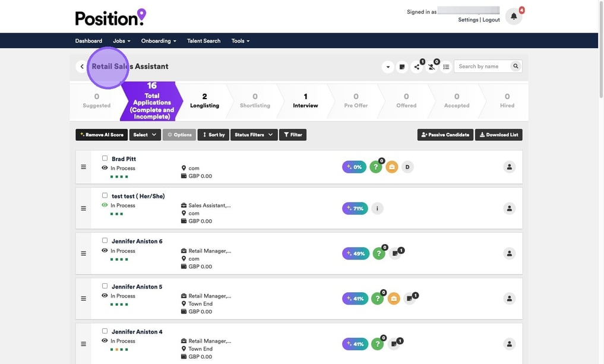Viewport: 604px width, 364px height.
Task: Open the list view icon beside search
Action: click(x=446, y=67)
